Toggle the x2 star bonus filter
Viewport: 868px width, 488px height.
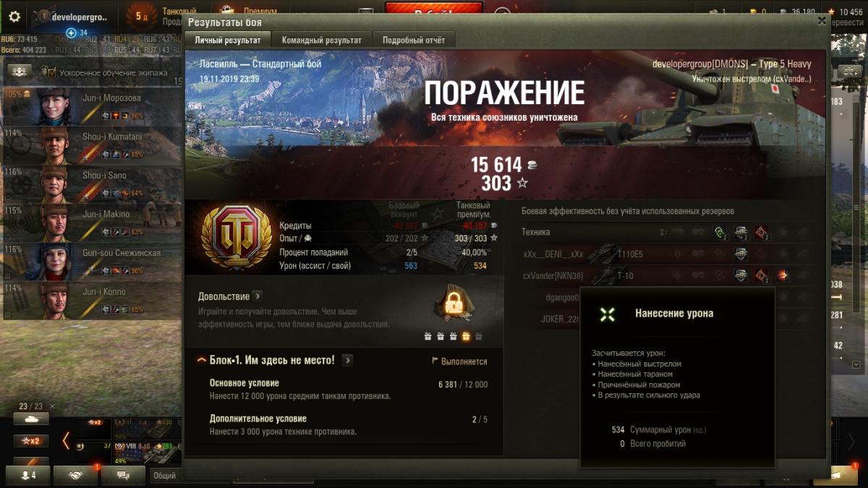point(31,441)
